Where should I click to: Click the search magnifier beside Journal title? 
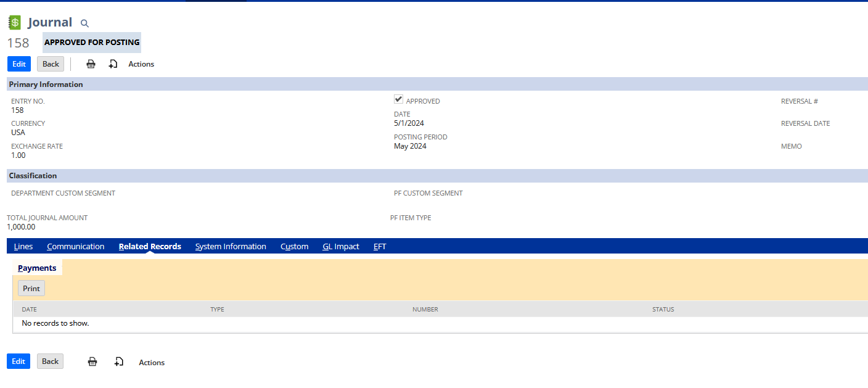point(85,23)
